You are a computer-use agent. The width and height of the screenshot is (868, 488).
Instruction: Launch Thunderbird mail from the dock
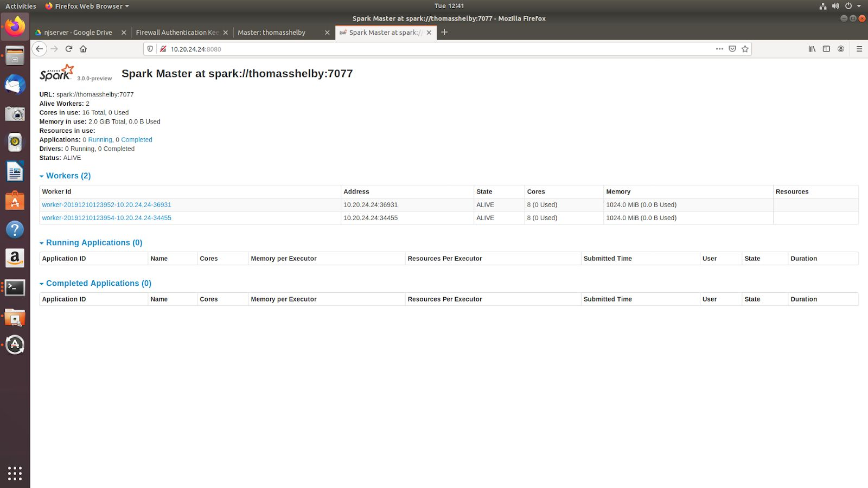(15, 85)
